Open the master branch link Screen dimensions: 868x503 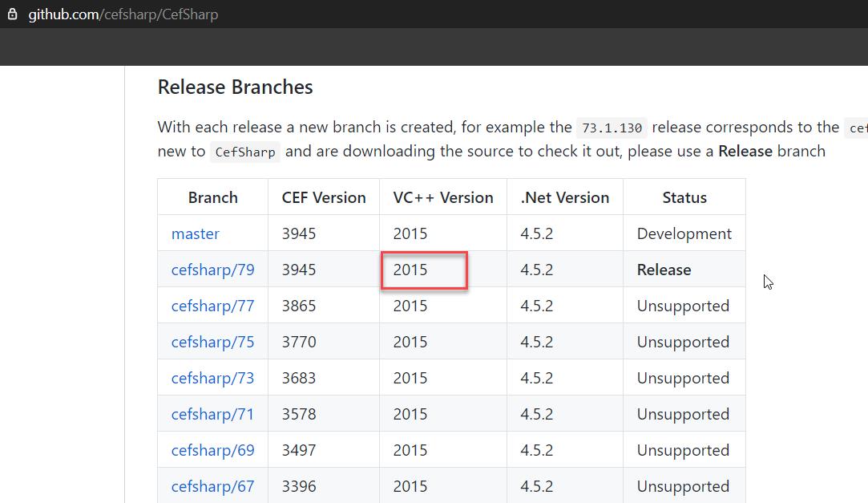click(x=195, y=233)
